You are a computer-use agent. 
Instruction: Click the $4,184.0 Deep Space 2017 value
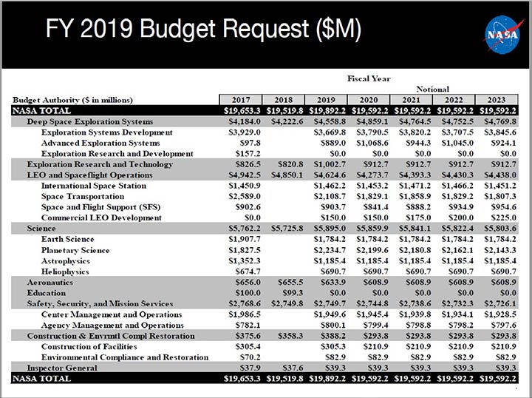click(245, 121)
